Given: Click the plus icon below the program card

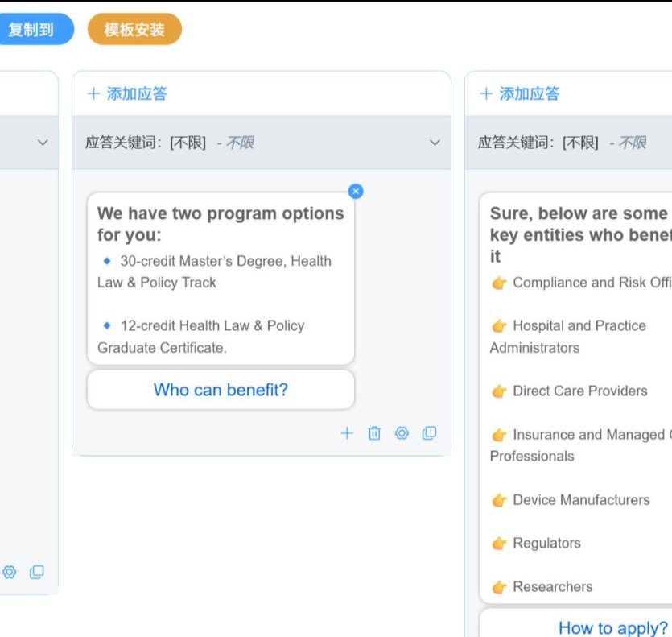Looking at the screenshot, I should click(347, 433).
